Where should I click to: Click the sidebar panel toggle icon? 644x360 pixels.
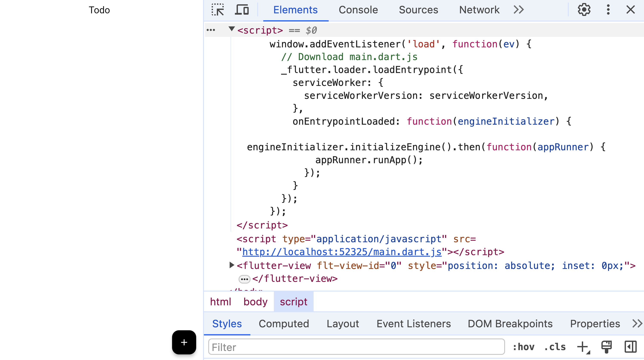(630, 347)
